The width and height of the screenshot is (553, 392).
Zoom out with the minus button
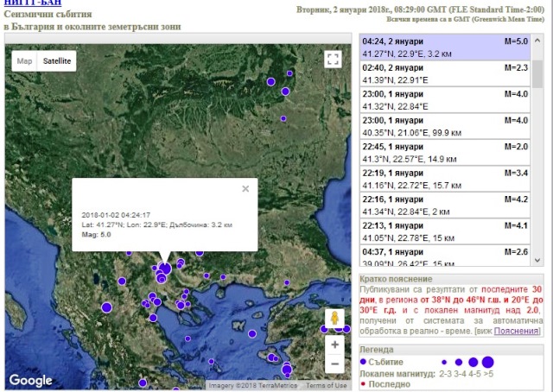point(334,364)
